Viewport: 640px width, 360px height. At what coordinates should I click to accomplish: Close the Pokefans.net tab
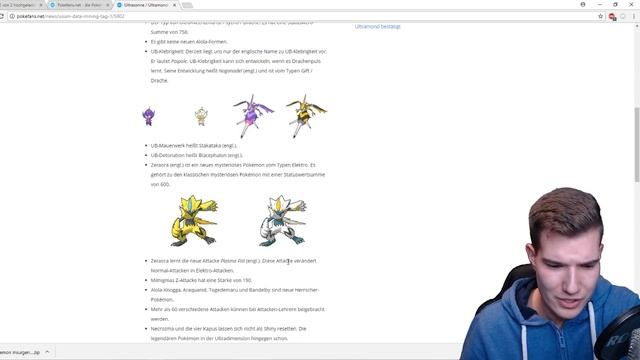(108, 5)
